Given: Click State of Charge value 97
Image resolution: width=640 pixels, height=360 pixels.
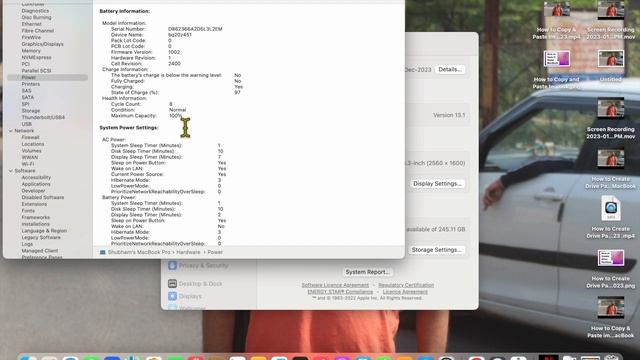Looking at the screenshot, I should tap(237, 93).
